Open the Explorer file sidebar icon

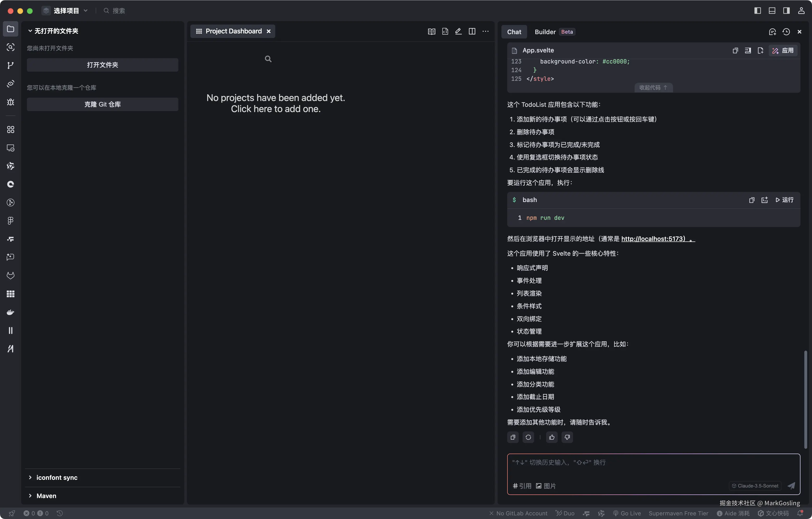pyautogui.click(x=10, y=29)
